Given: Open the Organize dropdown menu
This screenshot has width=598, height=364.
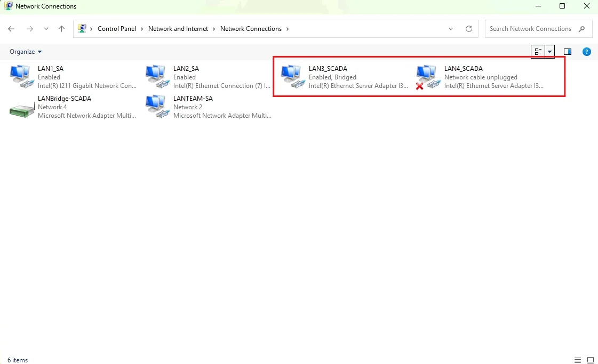Looking at the screenshot, I should [x=26, y=52].
